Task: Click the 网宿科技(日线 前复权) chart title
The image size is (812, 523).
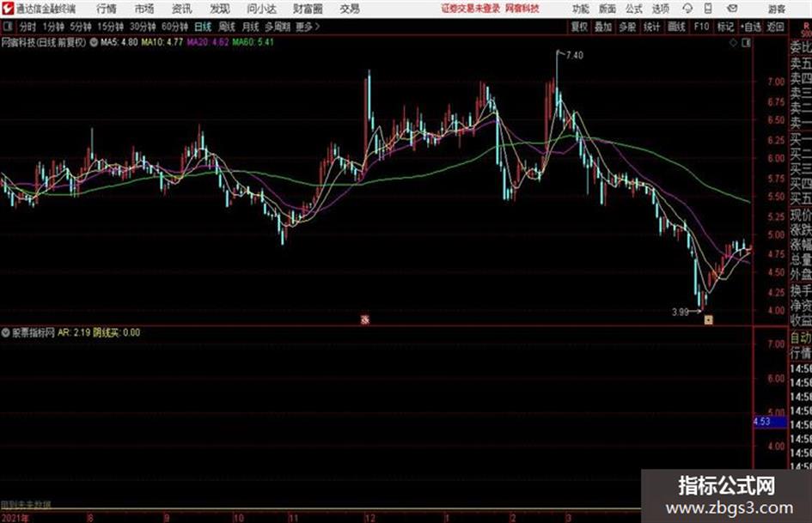Action: tap(44, 42)
